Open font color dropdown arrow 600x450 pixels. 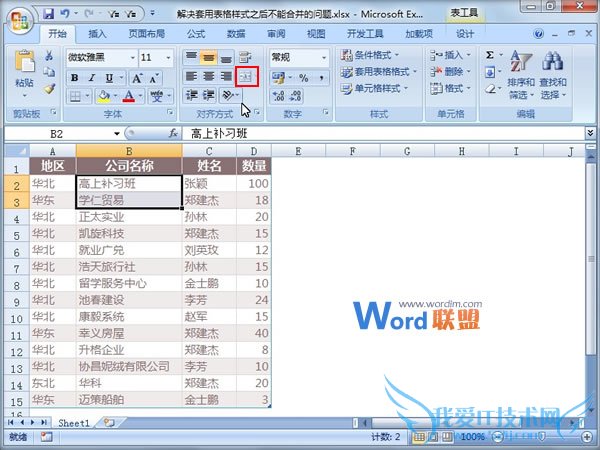click(x=140, y=96)
